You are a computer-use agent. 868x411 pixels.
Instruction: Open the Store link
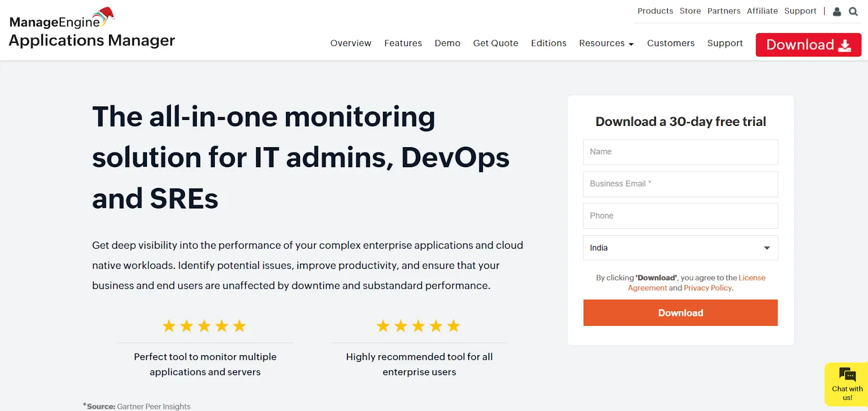click(690, 11)
